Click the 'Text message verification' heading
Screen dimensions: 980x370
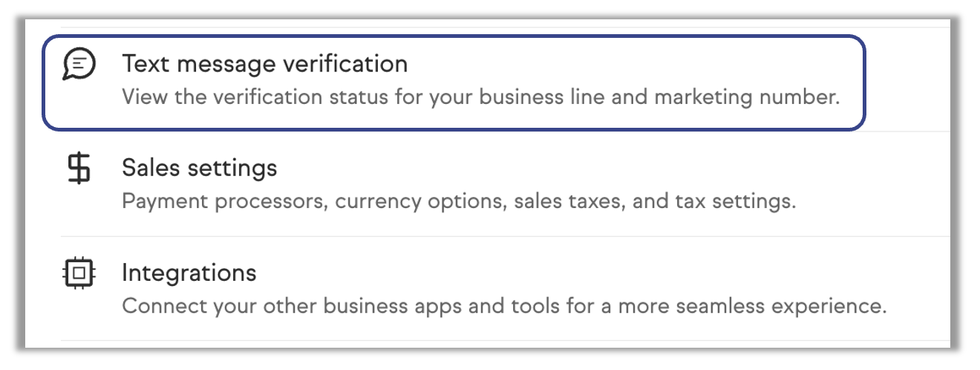click(x=264, y=64)
